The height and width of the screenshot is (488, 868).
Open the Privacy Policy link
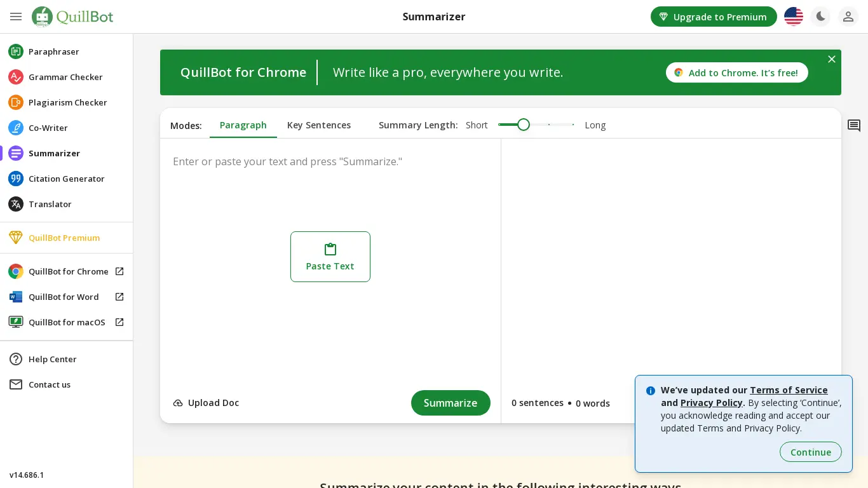tap(712, 403)
